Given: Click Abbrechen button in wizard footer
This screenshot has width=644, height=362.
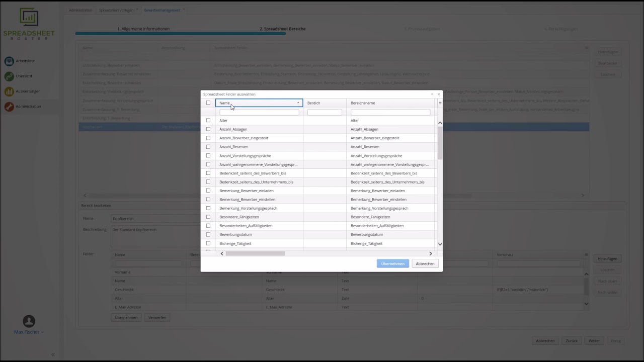Looking at the screenshot, I should click(545, 340).
